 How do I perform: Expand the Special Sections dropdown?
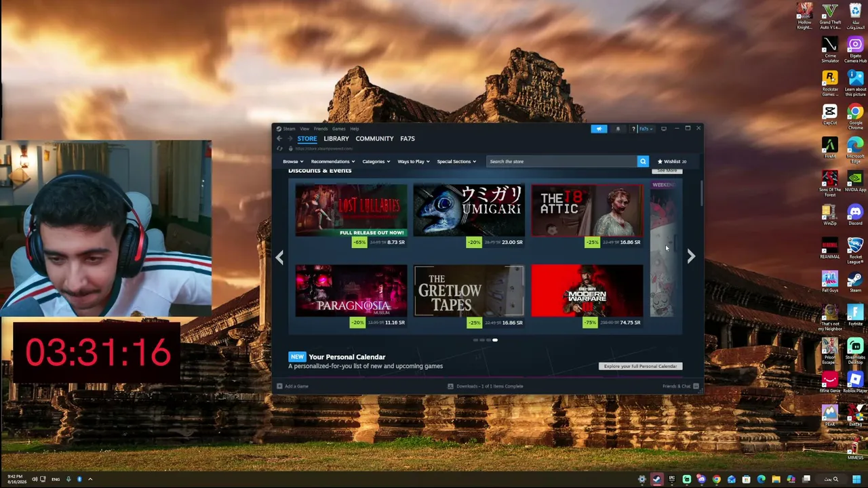(456, 161)
